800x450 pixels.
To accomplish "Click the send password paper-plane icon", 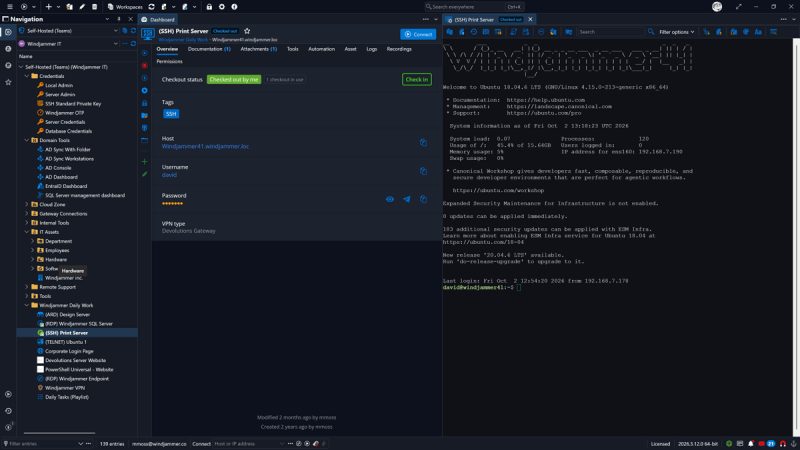I will coord(407,199).
